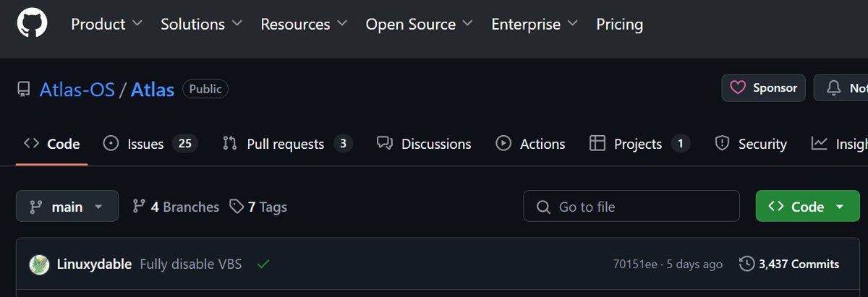The height and width of the screenshot is (297, 868).
Task: Open the green Code download dropdown
Action: pos(807,207)
